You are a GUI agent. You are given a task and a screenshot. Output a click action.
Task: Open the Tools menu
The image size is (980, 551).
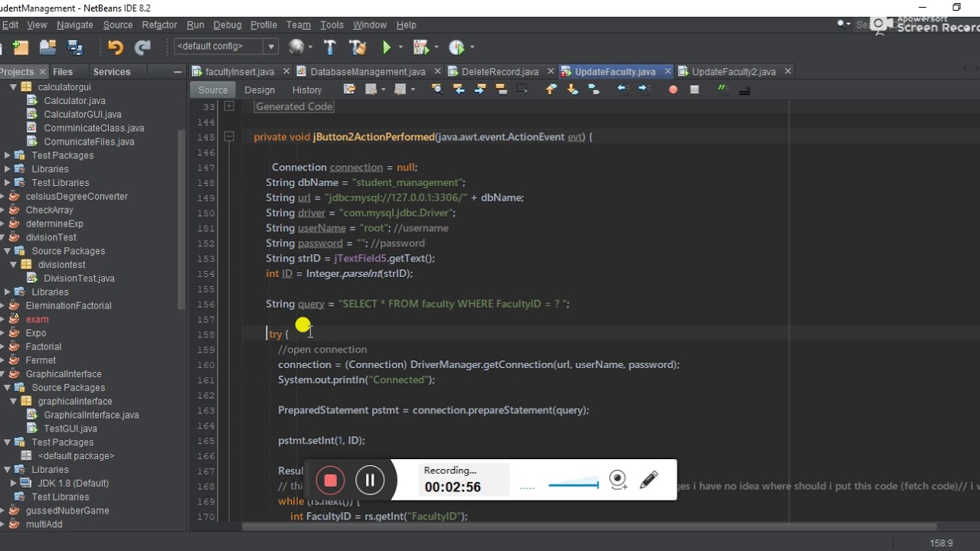click(332, 24)
